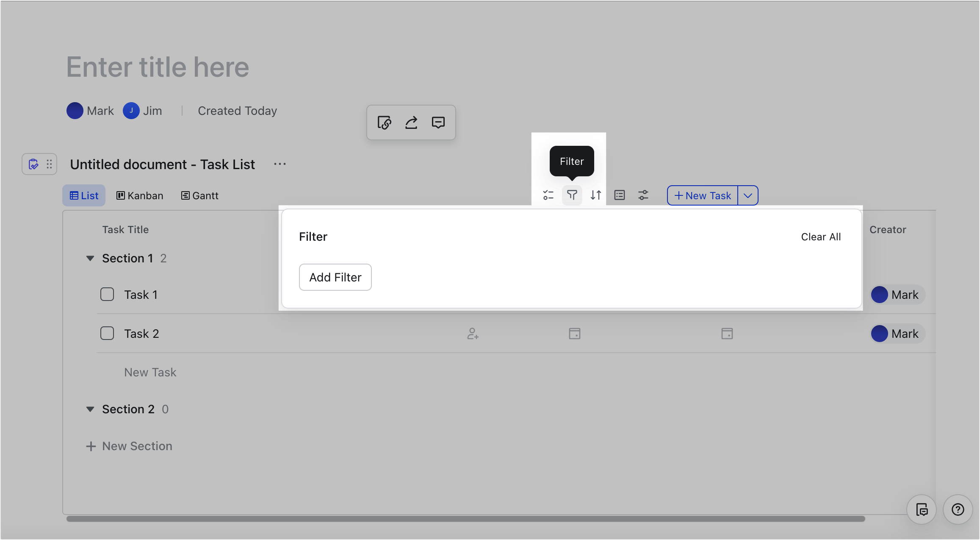Click the Mark author avatar near the title
The image size is (980, 540).
pos(75,111)
